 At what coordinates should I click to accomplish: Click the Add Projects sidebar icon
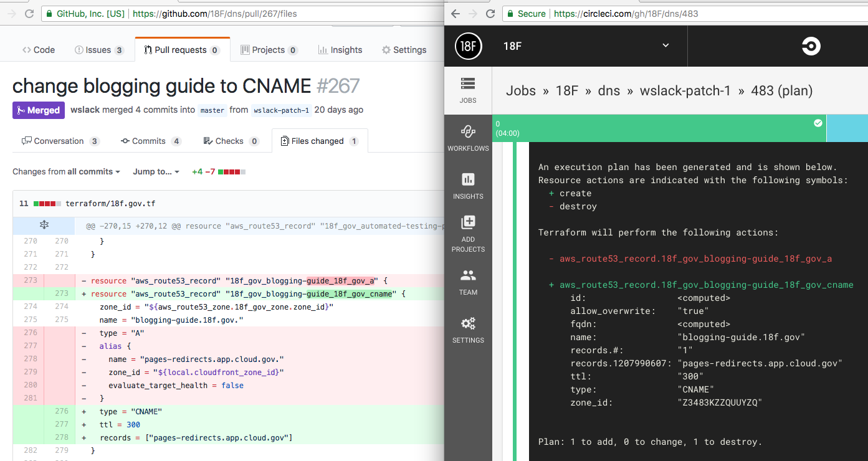[468, 222]
